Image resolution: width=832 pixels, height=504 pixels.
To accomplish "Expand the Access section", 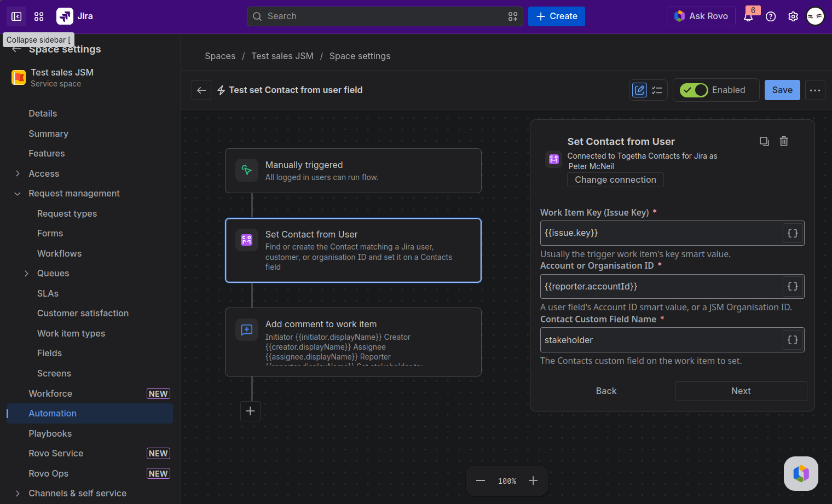I will [18, 173].
